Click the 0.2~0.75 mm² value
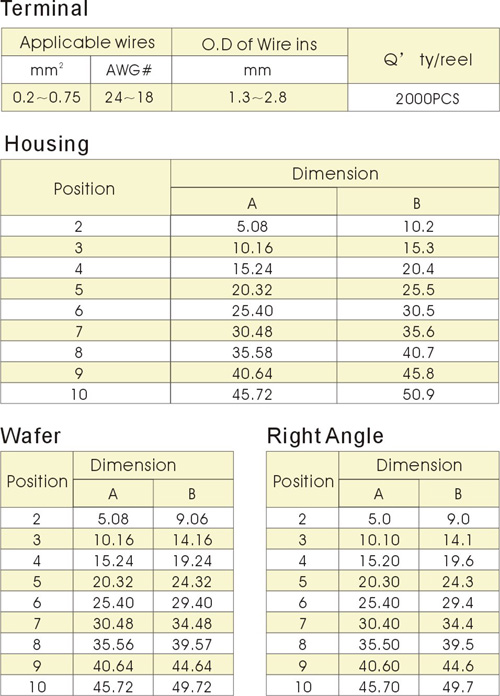This screenshot has width=500, height=696. tap(46, 97)
